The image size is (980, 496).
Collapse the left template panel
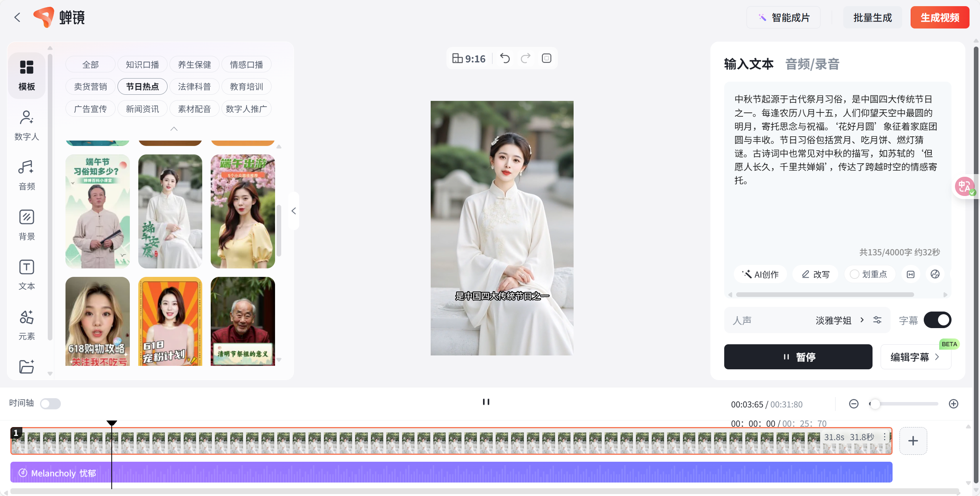point(294,211)
